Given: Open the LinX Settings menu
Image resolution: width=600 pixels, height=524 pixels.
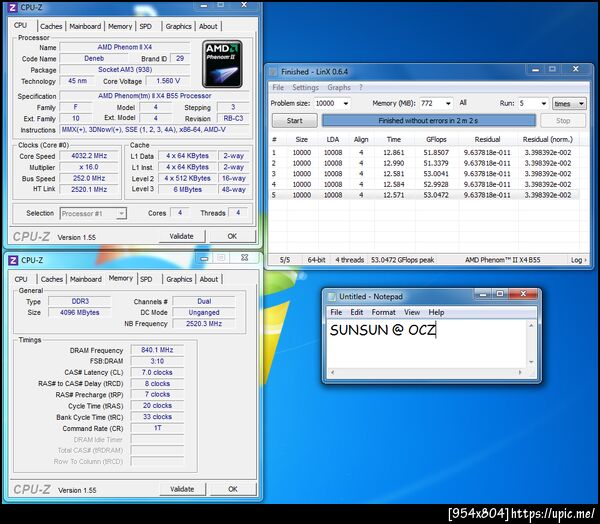Looking at the screenshot, I should click(305, 87).
